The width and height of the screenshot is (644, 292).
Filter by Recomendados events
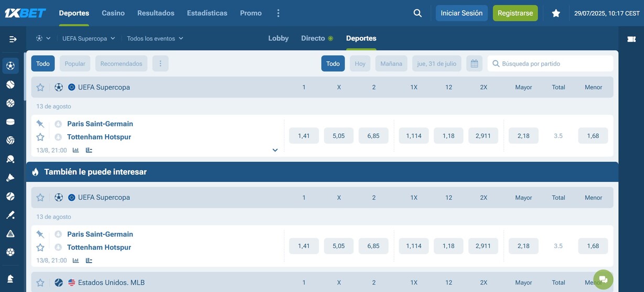pos(121,63)
